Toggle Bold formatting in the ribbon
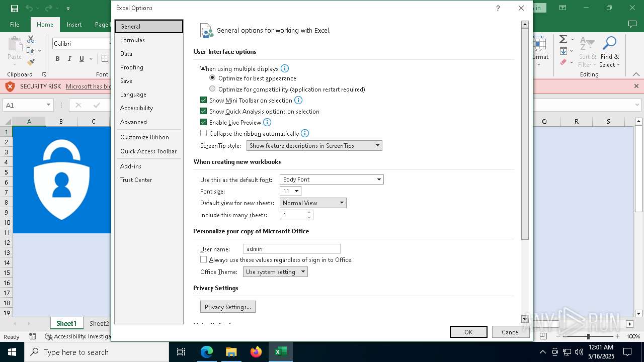Image resolution: width=644 pixels, height=362 pixels. click(x=57, y=59)
